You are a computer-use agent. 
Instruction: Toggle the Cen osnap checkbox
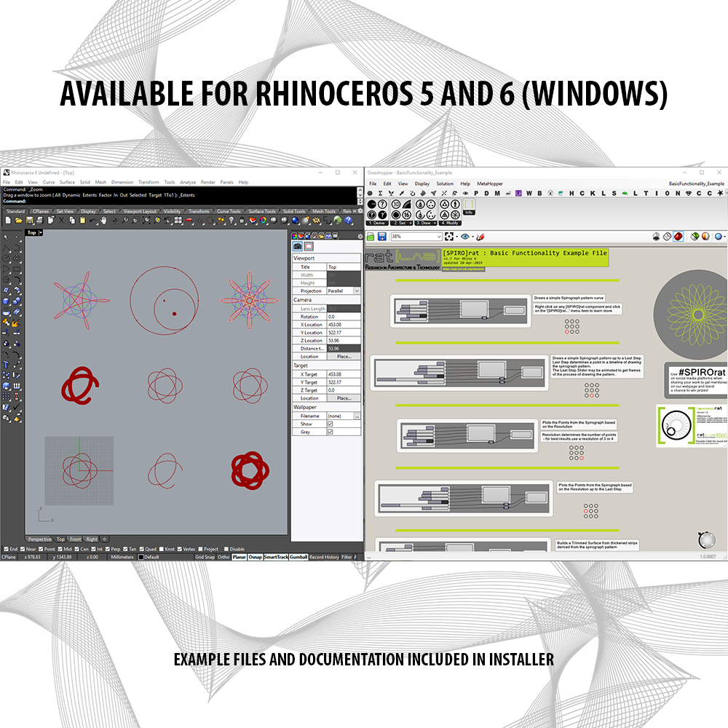(x=76, y=549)
